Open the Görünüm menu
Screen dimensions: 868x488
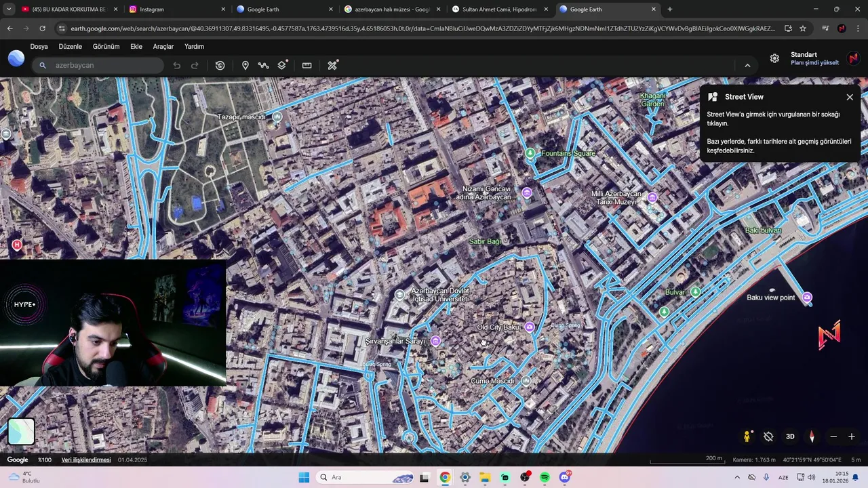coord(106,47)
